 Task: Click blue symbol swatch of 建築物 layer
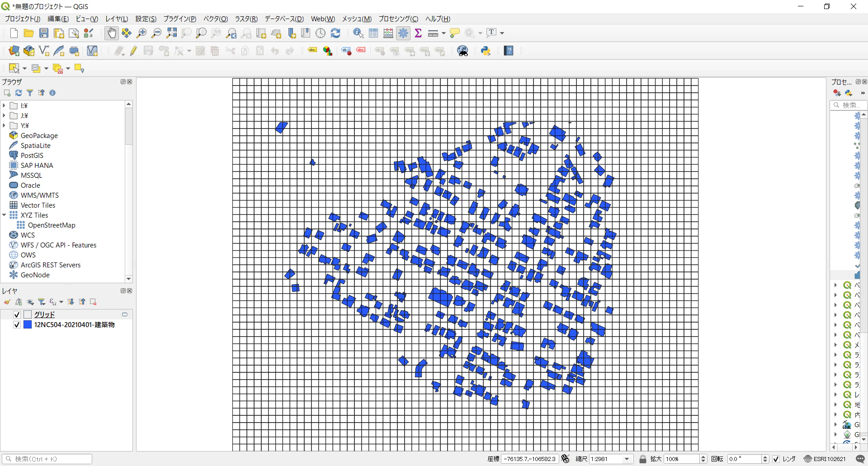(28, 325)
